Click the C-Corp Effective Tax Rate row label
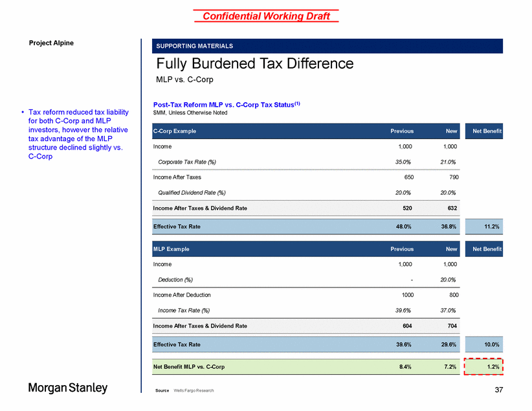Image resolution: width=532 pixels, height=411 pixels. tap(177, 227)
